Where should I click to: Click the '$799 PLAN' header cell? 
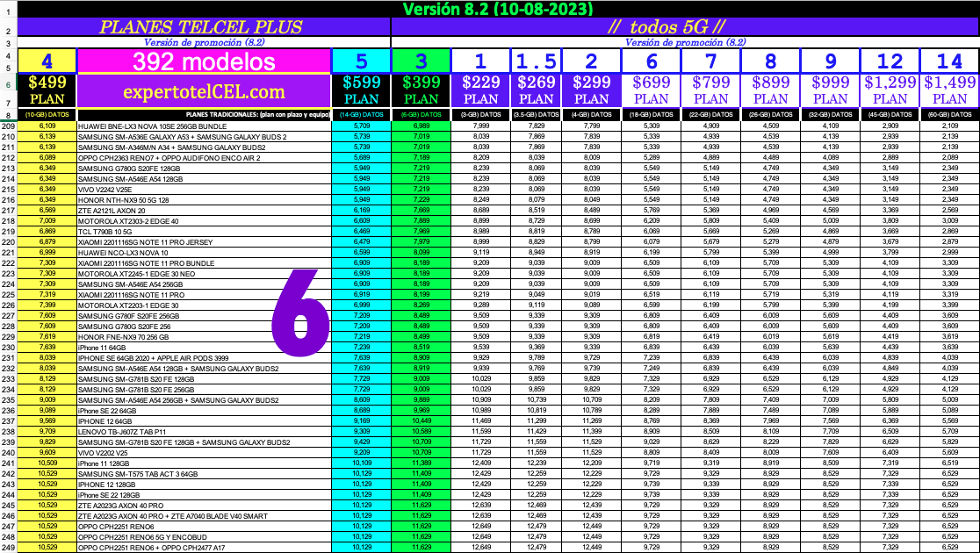(x=710, y=91)
